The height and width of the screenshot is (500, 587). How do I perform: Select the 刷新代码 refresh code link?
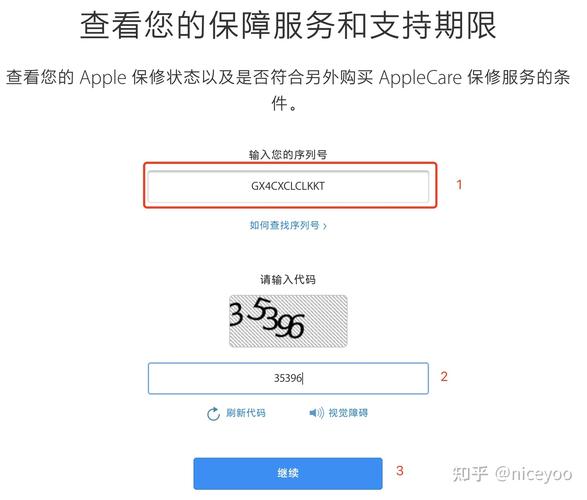point(246,413)
